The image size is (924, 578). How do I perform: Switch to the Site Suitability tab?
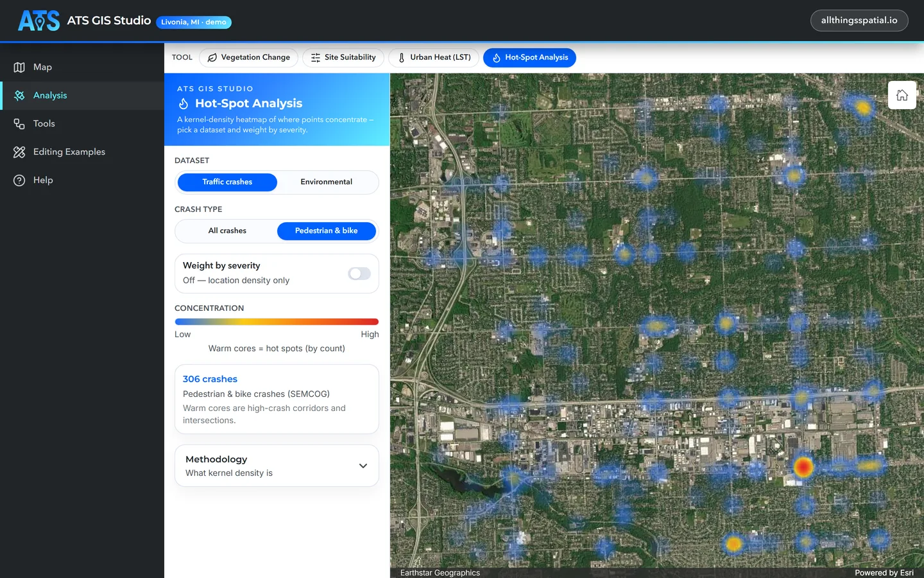(x=343, y=58)
